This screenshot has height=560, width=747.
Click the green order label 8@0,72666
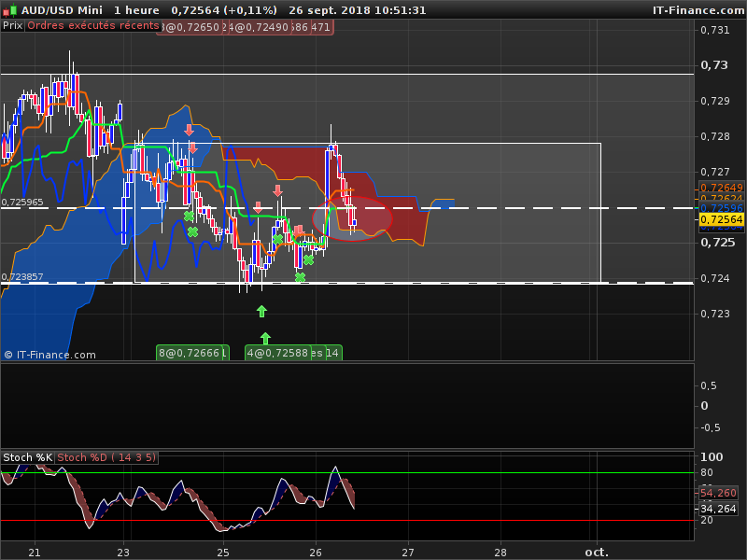coord(190,353)
